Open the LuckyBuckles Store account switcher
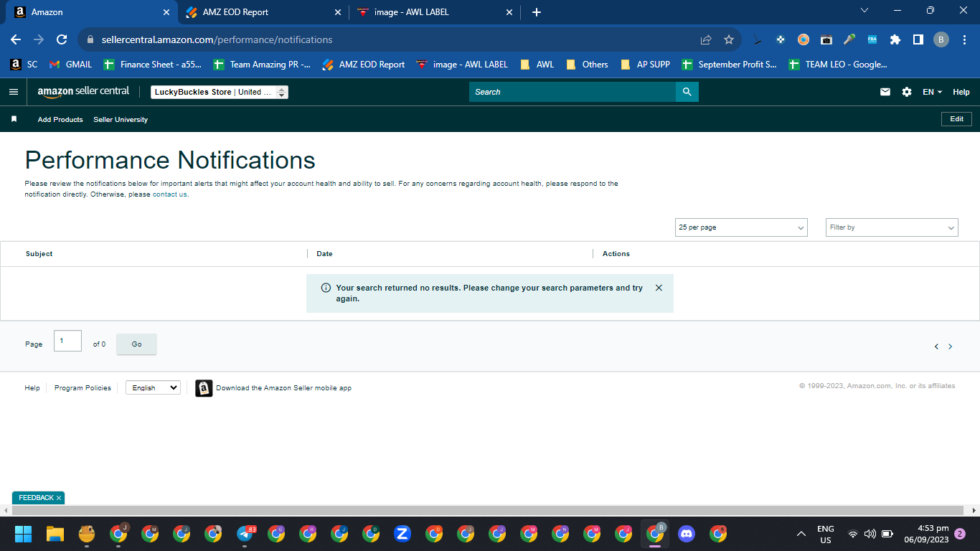This screenshot has width=980, height=551. (220, 92)
